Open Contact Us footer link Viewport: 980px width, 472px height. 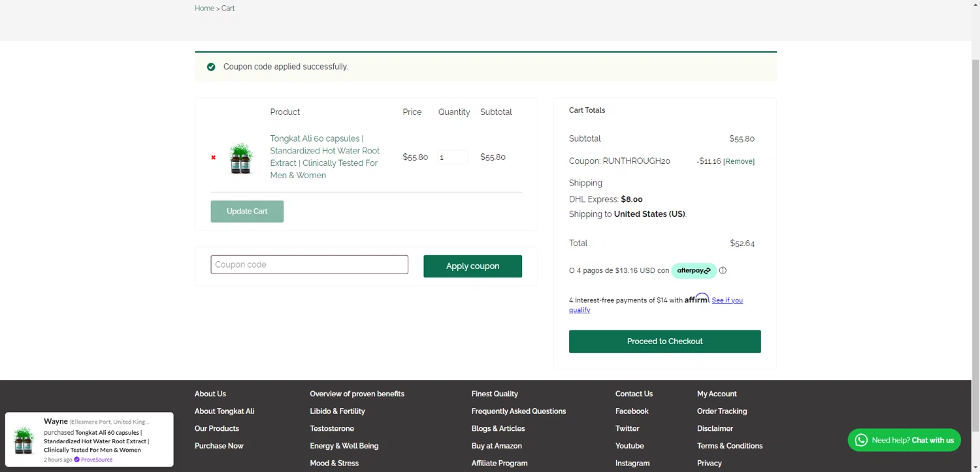pos(634,394)
